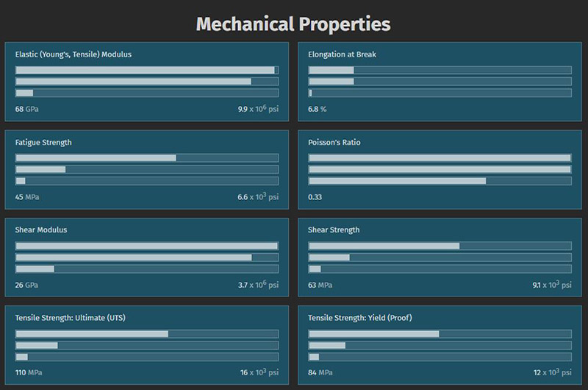Image resolution: width=588 pixels, height=390 pixels.
Task: Click the middle bar under Shear Modulus
Action: coord(147,258)
